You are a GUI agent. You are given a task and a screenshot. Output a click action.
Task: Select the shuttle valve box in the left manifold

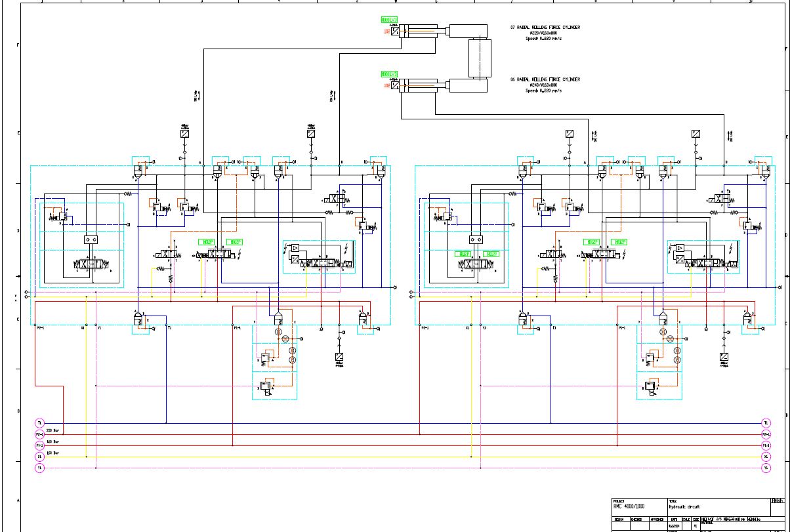pos(91,240)
